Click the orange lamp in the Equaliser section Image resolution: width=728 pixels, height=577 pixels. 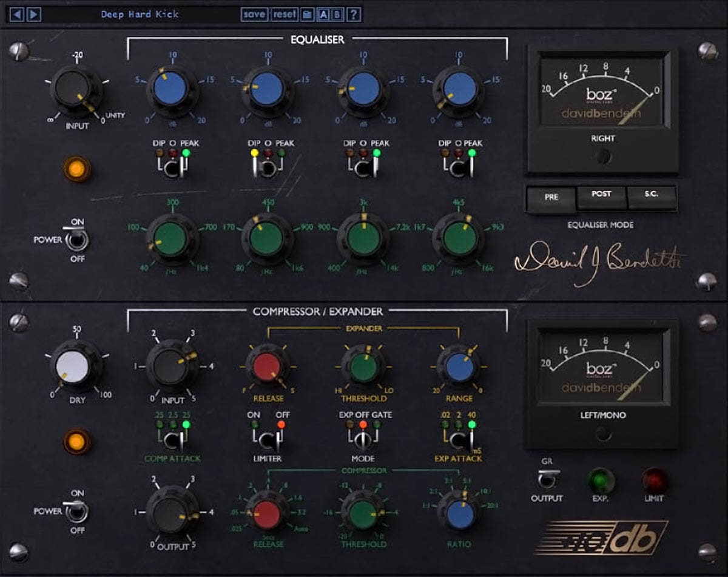click(78, 169)
